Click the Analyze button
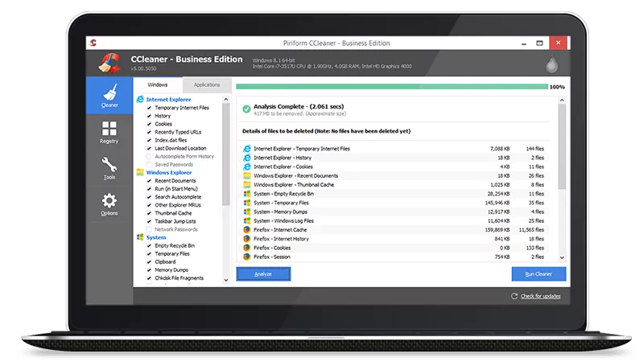This screenshot has height=362, width=644. (263, 274)
